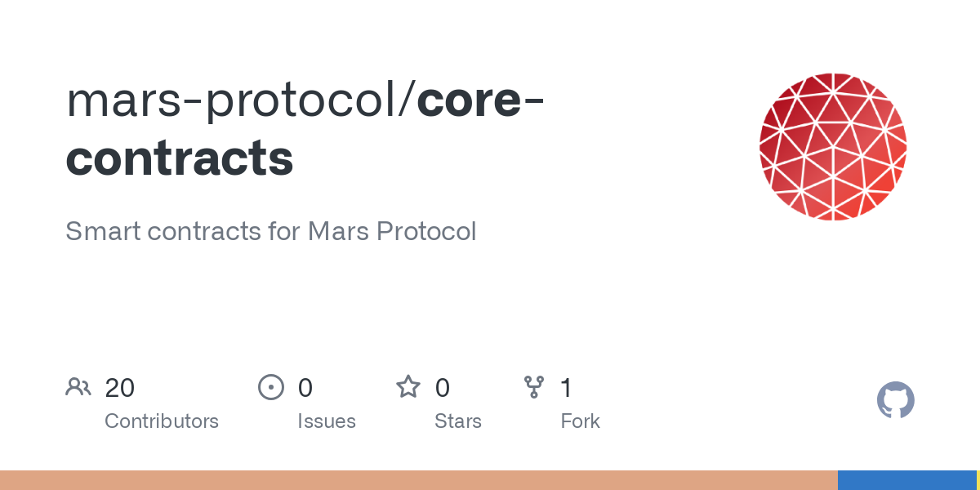Viewport: 980px width, 490px height.
Task: Click the Stars star icon
Action: click(x=408, y=387)
